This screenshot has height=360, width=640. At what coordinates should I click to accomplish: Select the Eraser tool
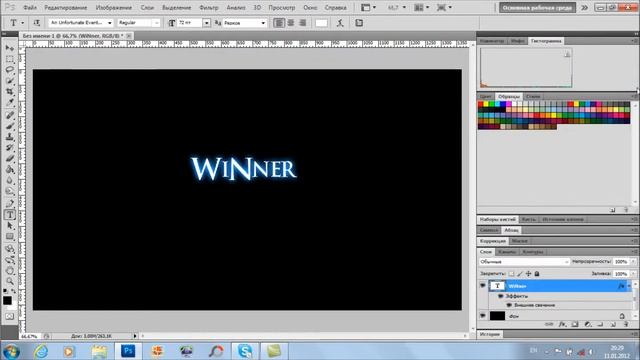pos(10,159)
